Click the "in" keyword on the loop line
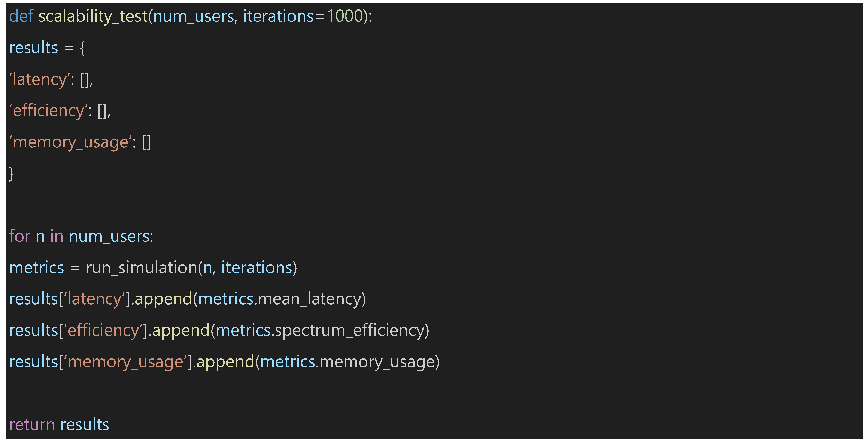868x443 pixels. (x=57, y=236)
